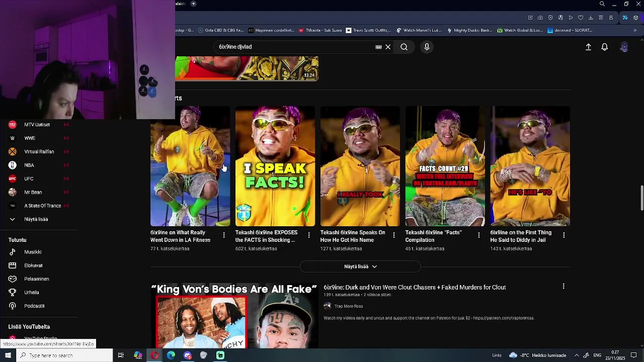Open the YouTube upload/create icon
Screen dimensions: 644x362
point(588,47)
